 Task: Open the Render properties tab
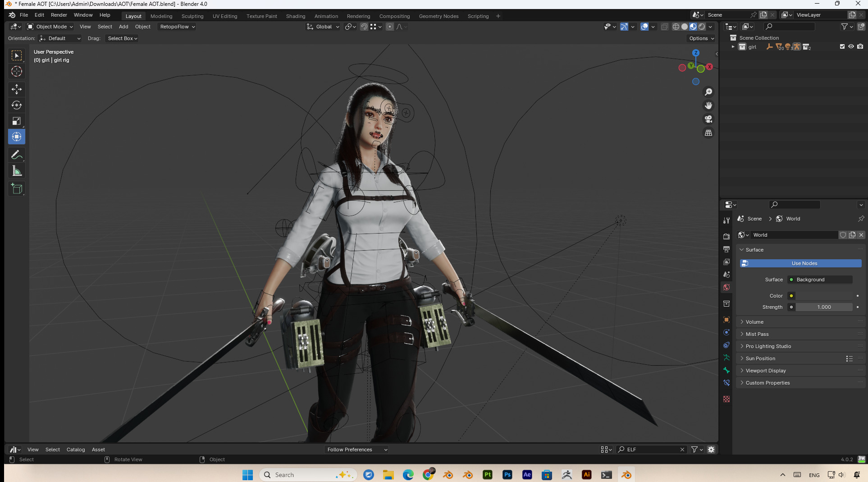click(x=726, y=236)
